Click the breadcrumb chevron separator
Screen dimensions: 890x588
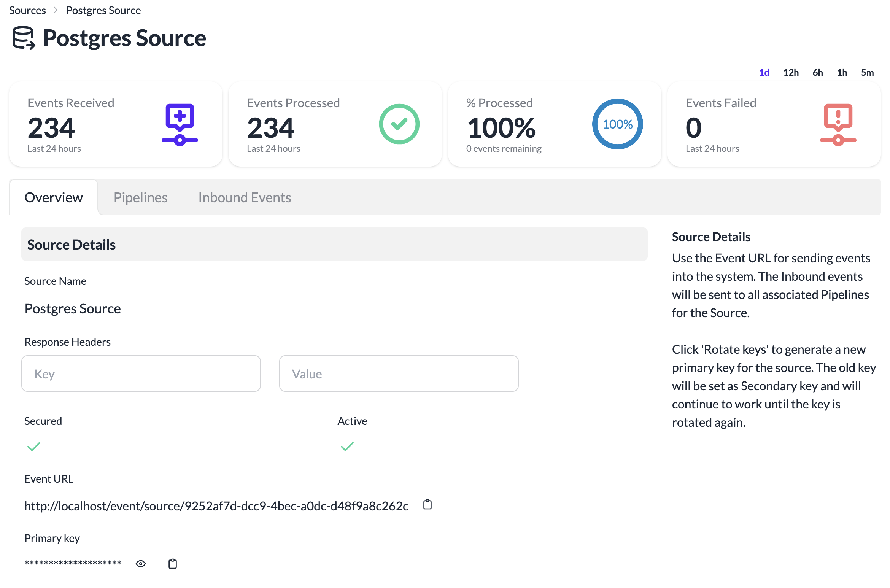point(56,10)
